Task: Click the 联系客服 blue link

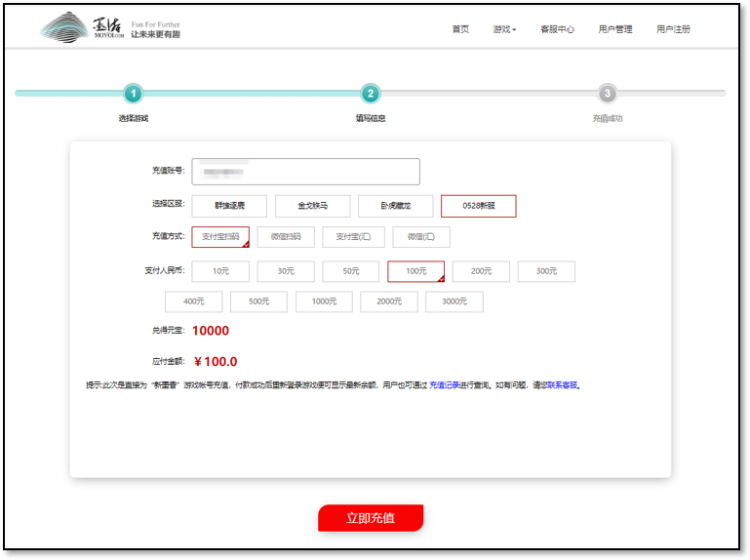Action: pos(562,384)
